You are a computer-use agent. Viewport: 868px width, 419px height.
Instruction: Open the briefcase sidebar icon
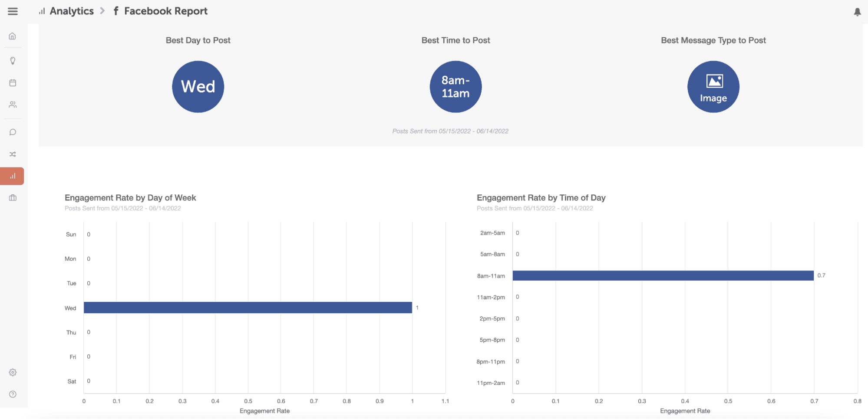coord(13,198)
